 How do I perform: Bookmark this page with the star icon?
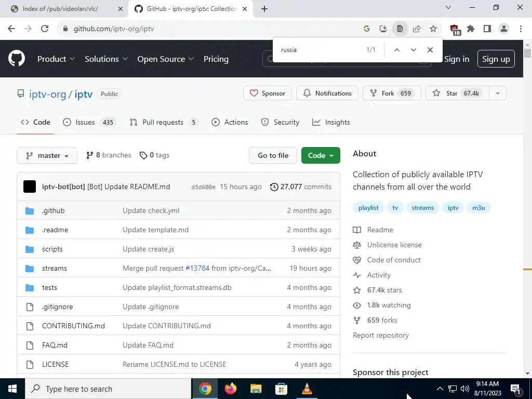(x=433, y=29)
